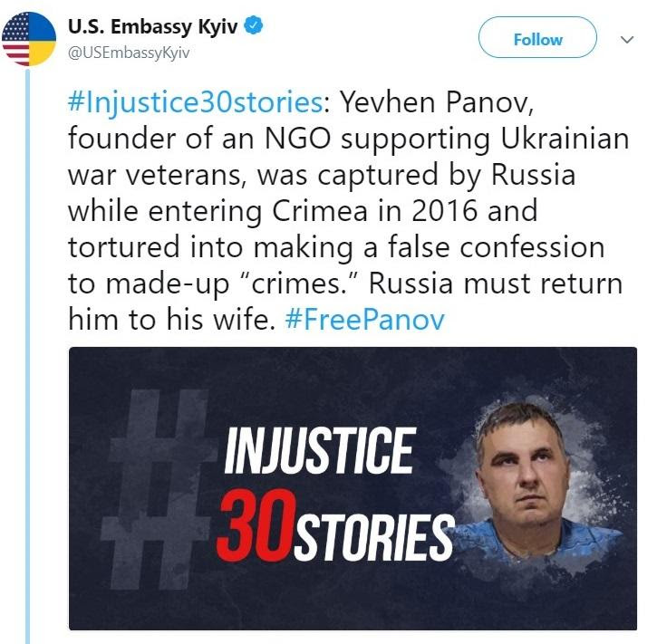Viewport: 657px width, 644px height.
Task: Enlarge the Injustice 30 Stories attached image
Action: coord(353,488)
